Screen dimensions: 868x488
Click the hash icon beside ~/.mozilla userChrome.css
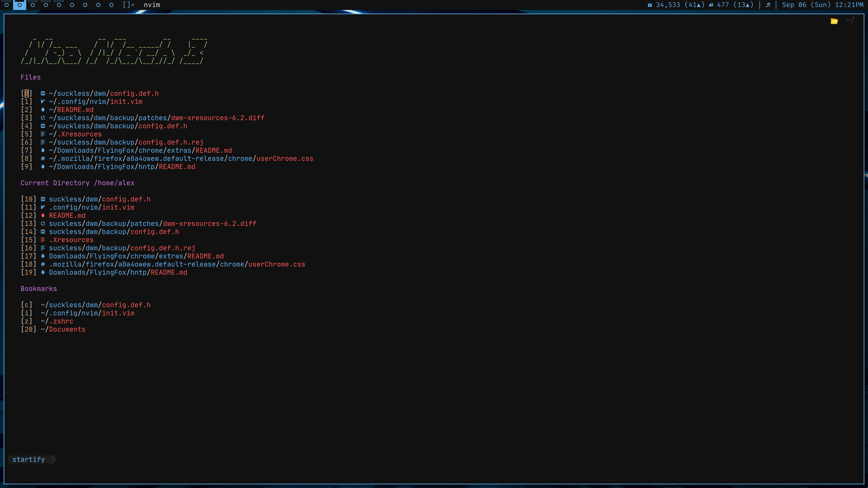(43, 159)
